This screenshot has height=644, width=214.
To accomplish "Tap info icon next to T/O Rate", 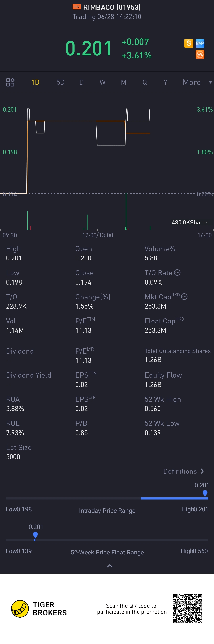I will click(x=177, y=272).
